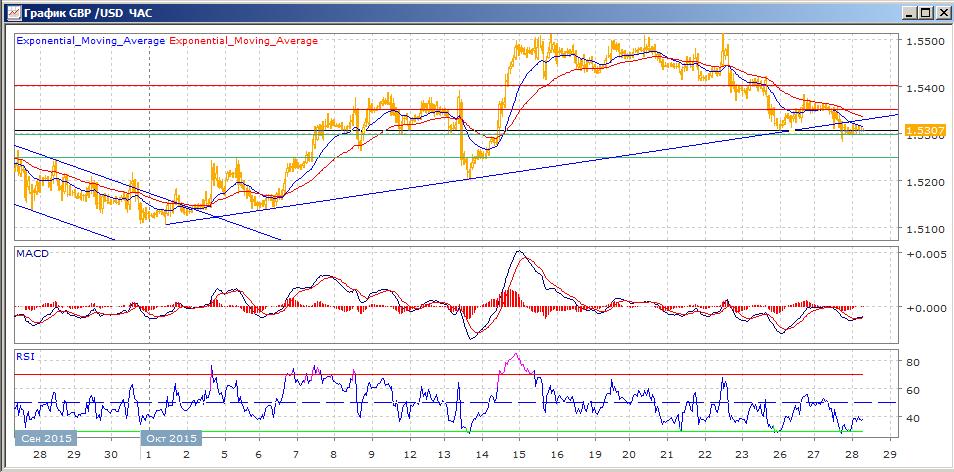Click the blue Exponential_Moving_Average legend label
The height and width of the screenshot is (472, 954).
pyautogui.click(x=91, y=41)
